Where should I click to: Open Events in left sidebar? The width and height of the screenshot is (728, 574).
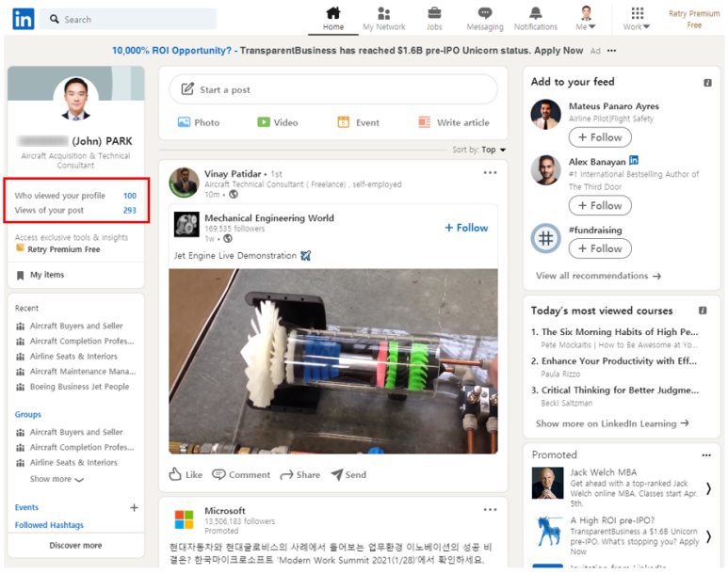[x=26, y=507]
